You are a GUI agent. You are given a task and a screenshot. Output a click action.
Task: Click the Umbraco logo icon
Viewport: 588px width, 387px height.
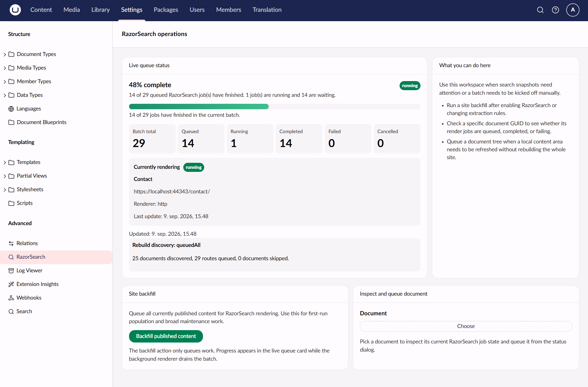point(15,10)
